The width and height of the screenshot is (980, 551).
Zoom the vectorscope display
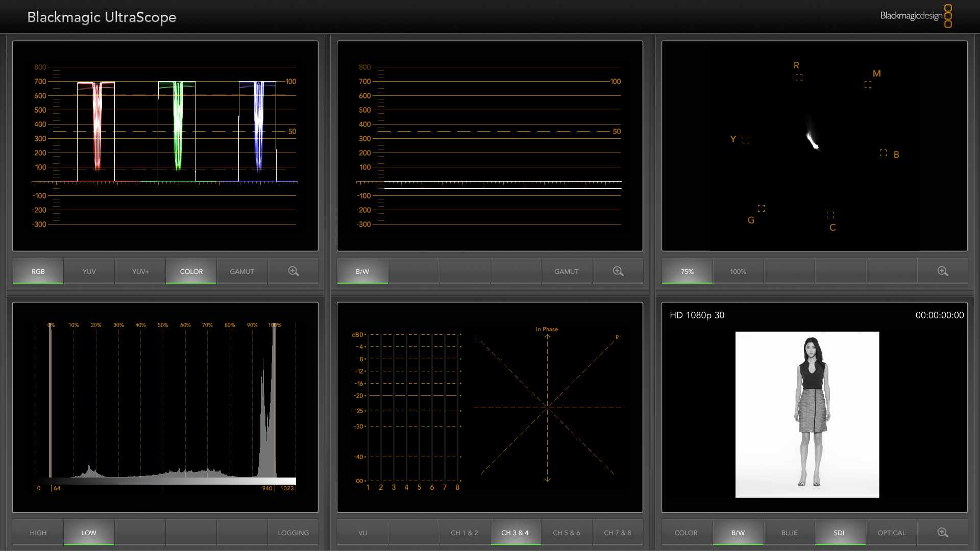coord(943,271)
